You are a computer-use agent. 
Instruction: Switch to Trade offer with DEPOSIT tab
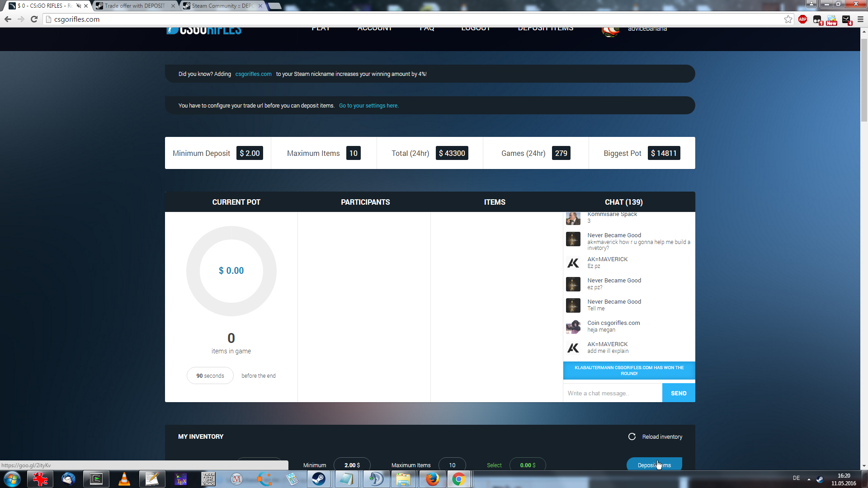[134, 6]
